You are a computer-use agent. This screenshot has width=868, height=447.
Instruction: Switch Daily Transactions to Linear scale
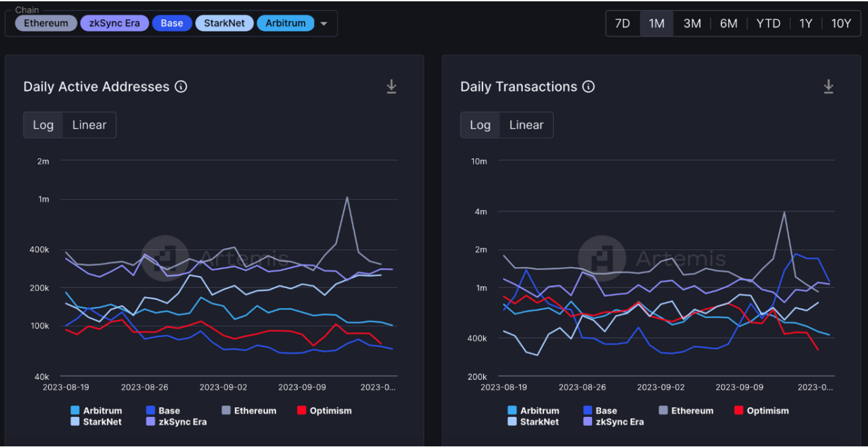tap(526, 125)
